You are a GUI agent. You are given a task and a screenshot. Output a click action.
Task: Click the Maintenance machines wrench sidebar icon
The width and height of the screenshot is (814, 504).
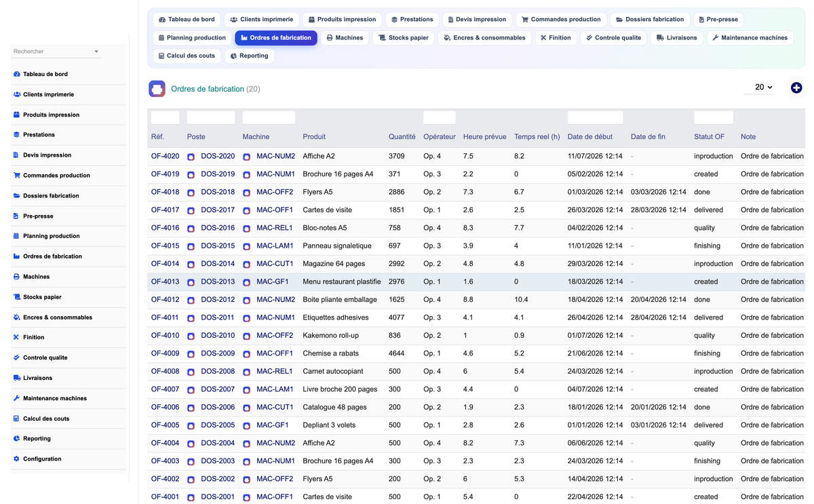pyautogui.click(x=17, y=398)
